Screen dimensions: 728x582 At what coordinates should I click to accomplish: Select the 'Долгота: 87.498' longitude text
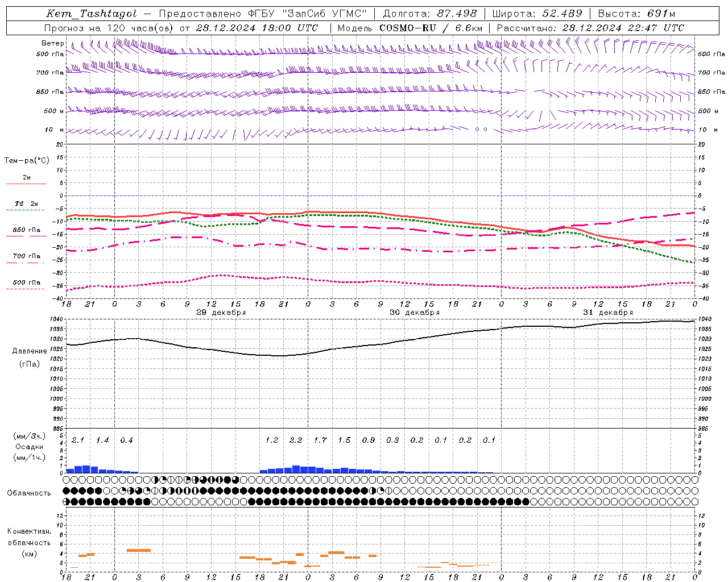(430, 14)
